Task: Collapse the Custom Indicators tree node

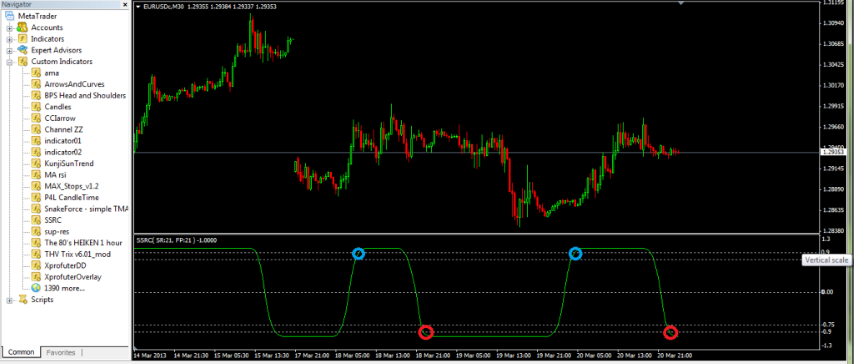Action: tap(9, 62)
